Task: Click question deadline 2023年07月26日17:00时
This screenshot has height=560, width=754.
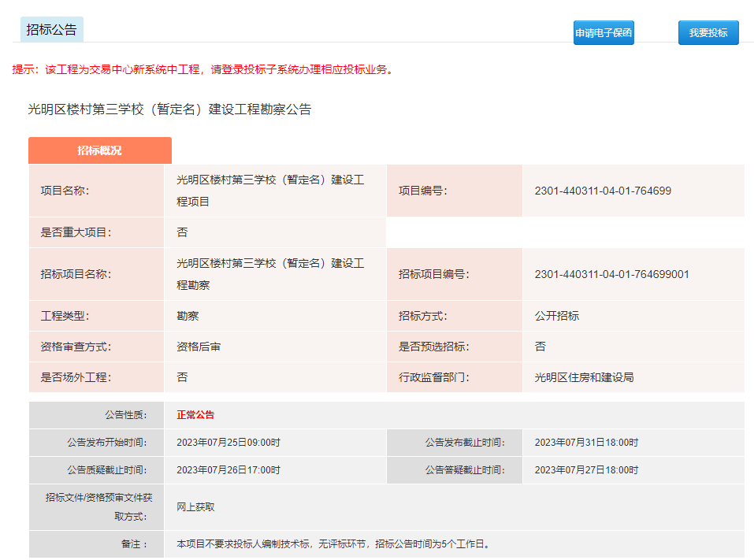Action: click(x=228, y=470)
